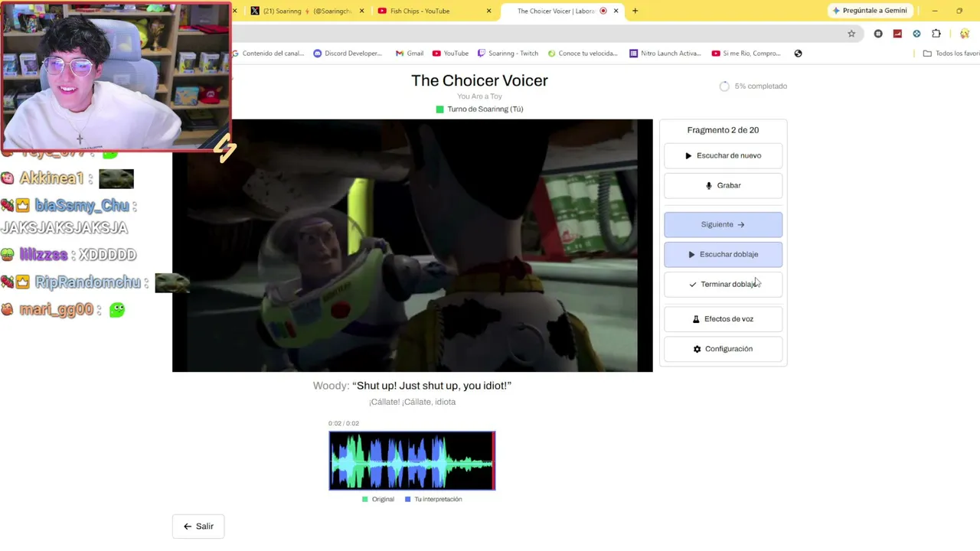The height and width of the screenshot is (551, 980).
Task: Close the Soarinng X tab
Action: click(x=361, y=11)
